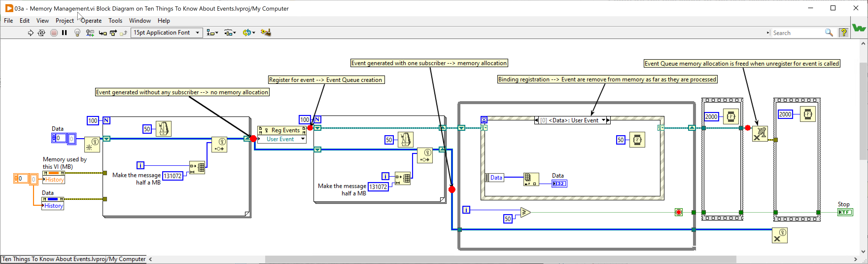Screen dimensions: 868x264
Task: Open the Distribute Objects dropdown
Action: point(230,33)
